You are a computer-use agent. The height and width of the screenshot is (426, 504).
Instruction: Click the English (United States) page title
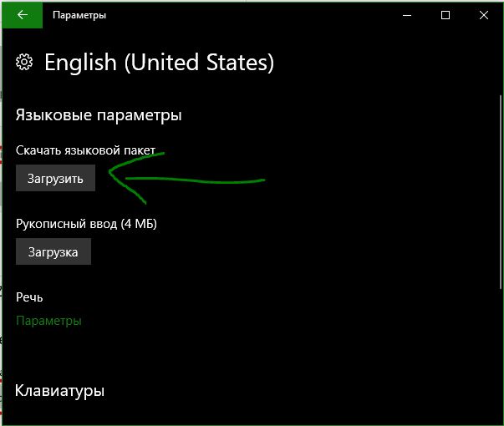[x=159, y=63]
